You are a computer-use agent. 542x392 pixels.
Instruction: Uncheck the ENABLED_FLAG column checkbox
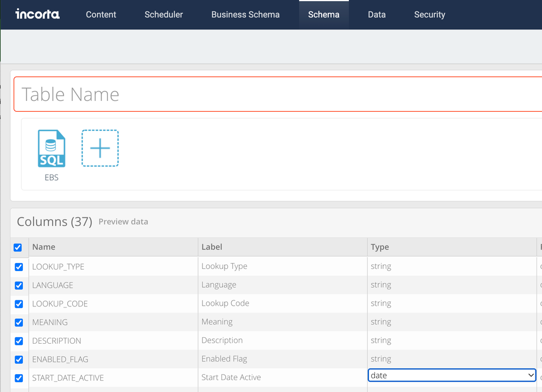19,359
